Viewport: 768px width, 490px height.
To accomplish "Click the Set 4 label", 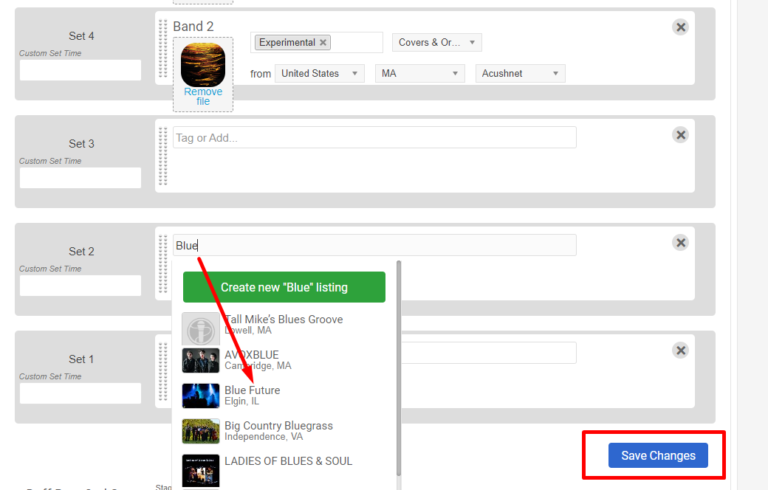I will pos(81,36).
